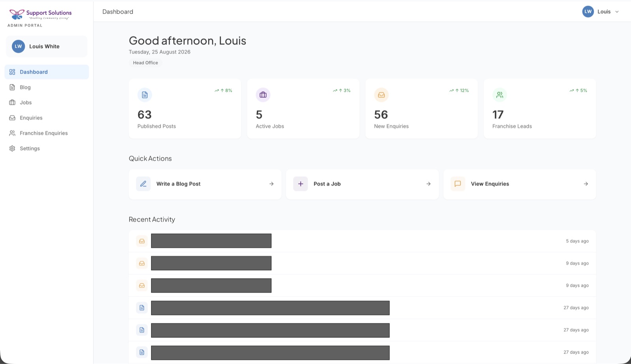The height and width of the screenshot is (364, 631).
Task: Click the arrow on Post a Job card
Action: (429, 184)
